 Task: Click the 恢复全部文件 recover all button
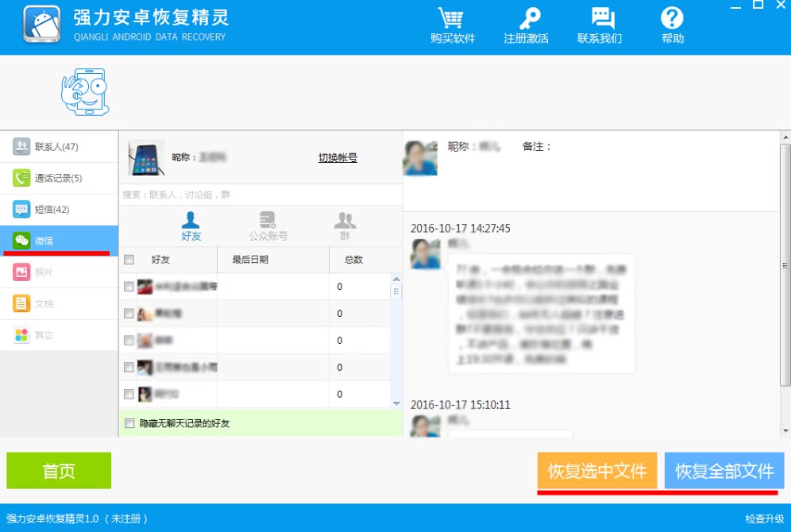723,470
